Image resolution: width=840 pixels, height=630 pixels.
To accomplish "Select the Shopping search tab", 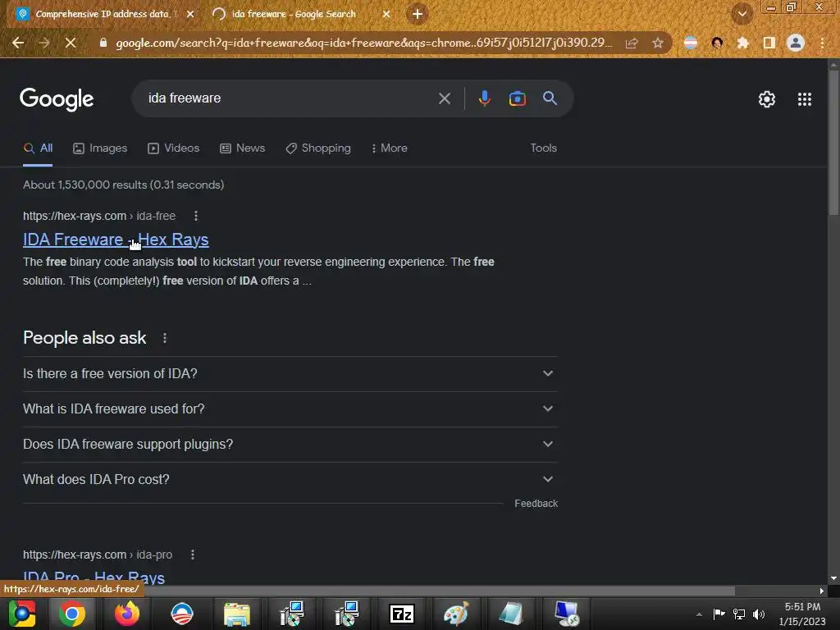I will click(318, 148).
